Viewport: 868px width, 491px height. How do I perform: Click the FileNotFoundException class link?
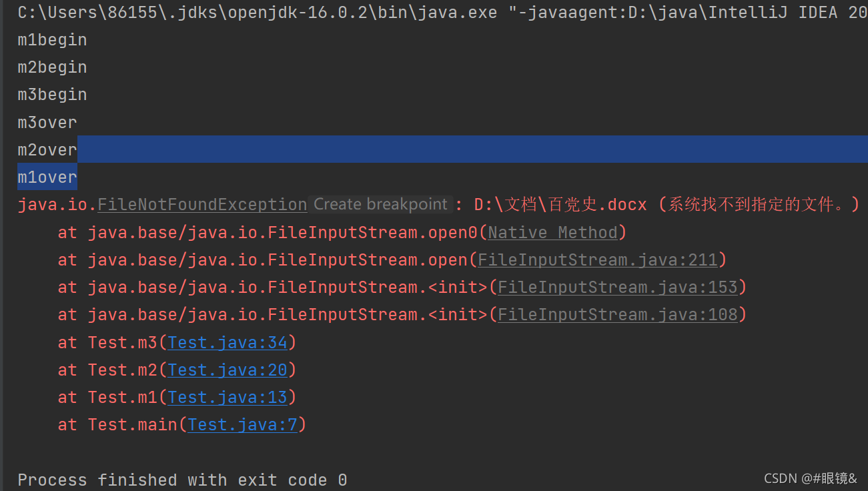[x=202, y=205]
